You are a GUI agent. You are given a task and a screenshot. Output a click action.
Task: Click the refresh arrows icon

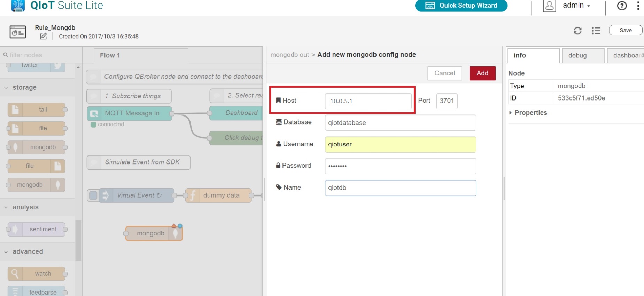577,31
